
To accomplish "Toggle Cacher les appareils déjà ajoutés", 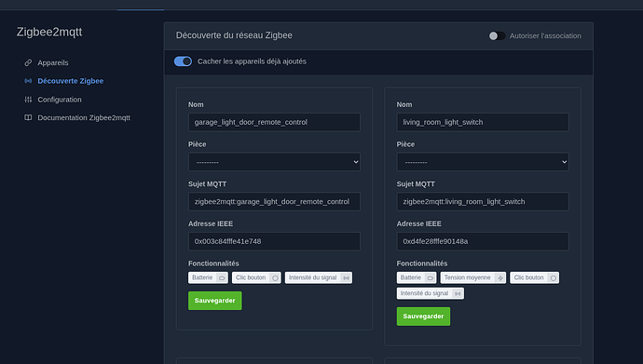I will pyautogui.click(x=183, y=61).
